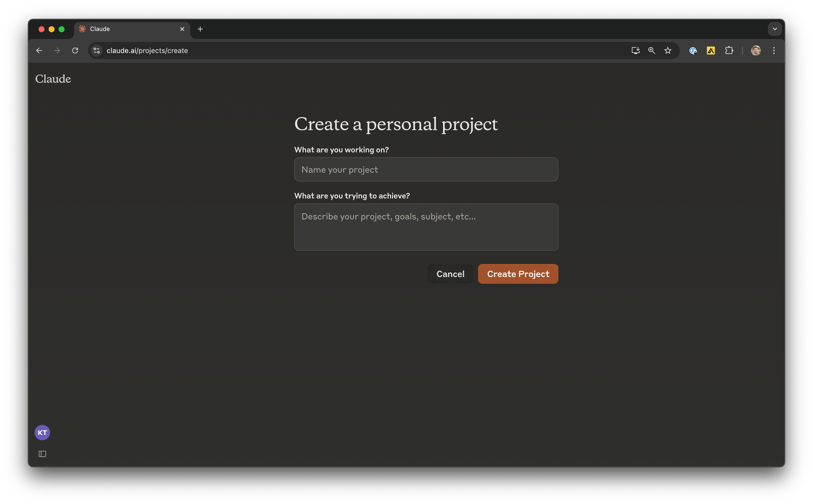Open the zoom magnifier icon in address bar
Image resolution: width=813 pixels, height=504 pixels.
(x=652, y=50)
